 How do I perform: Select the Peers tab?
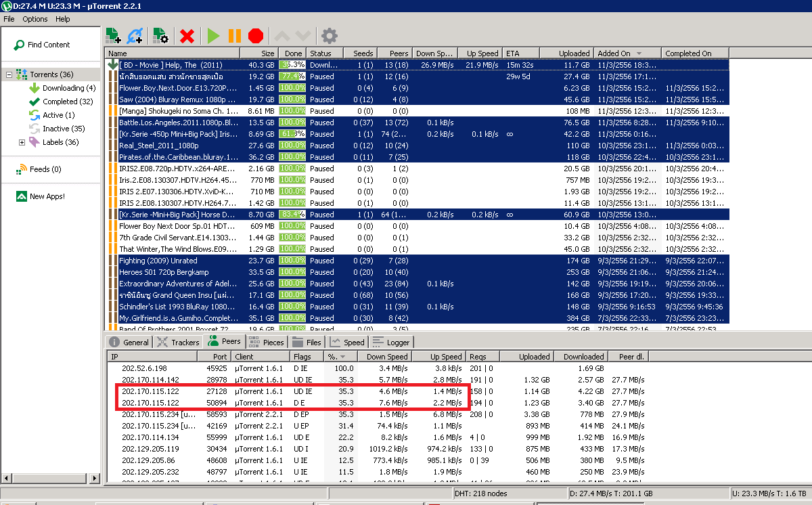[x=224, y=341]
